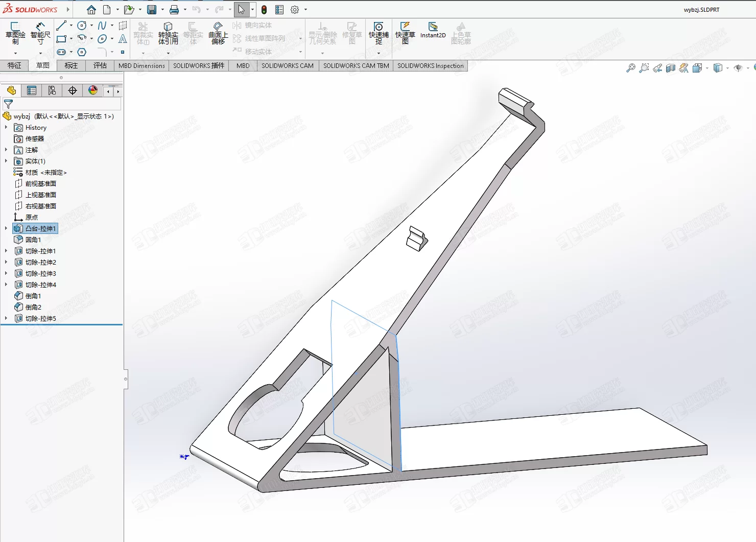Click 曲面上偏移 offset on surface
Viewport: 756px width, 542px height.
click(x=218, y=33)
